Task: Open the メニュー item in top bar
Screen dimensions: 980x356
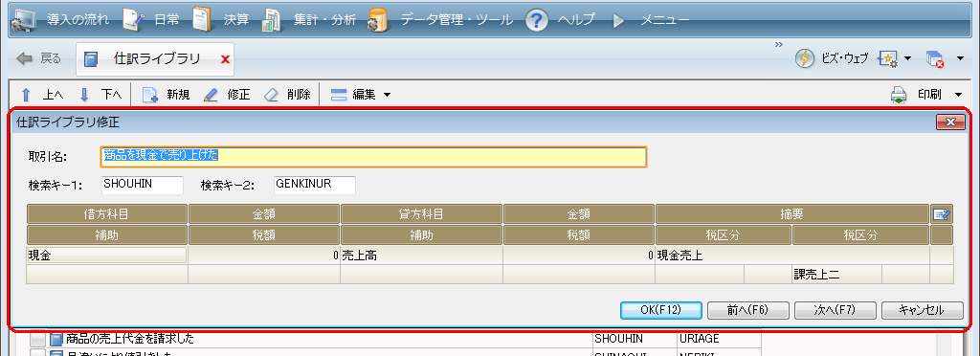Action: click(x=664, y=20)
